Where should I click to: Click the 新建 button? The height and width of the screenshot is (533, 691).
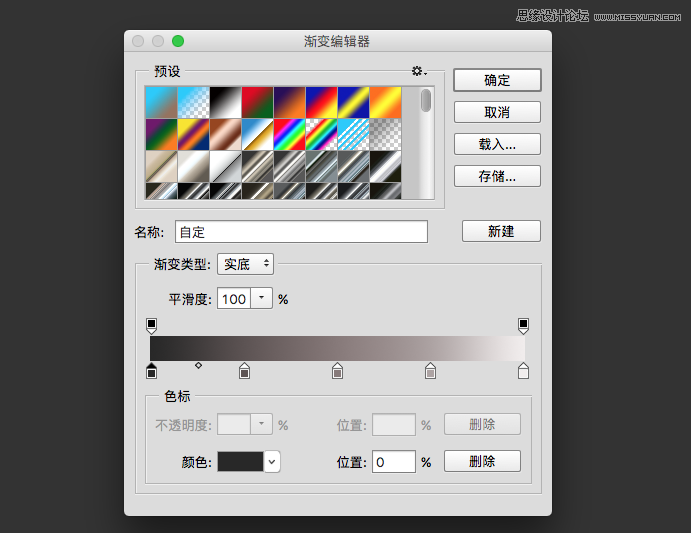[501, 231]
